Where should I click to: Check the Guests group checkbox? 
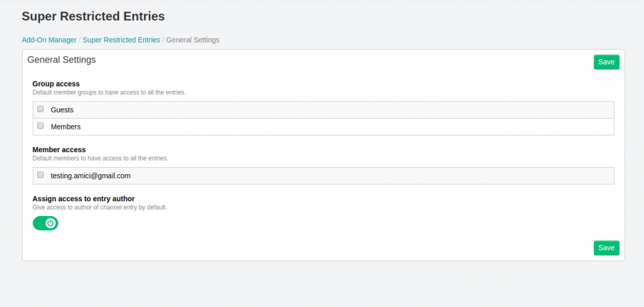tap(40, 110)
